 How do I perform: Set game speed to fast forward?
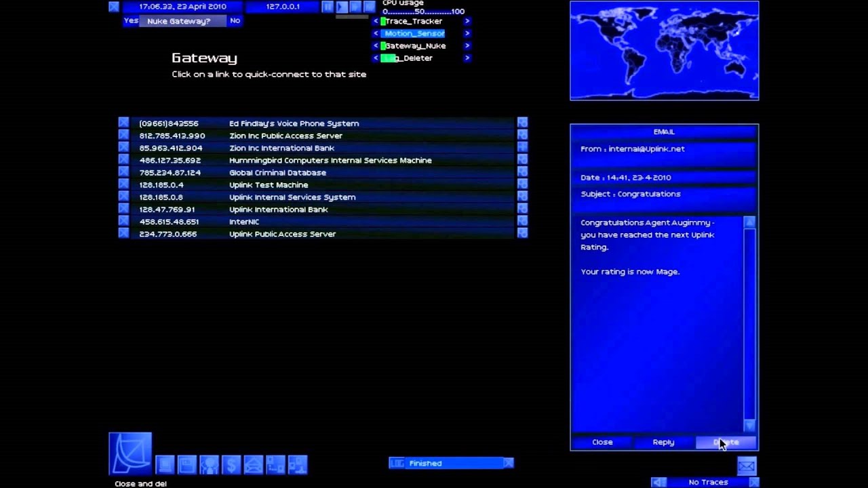355,7
